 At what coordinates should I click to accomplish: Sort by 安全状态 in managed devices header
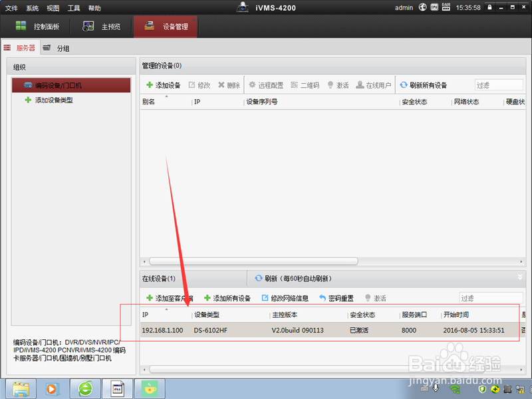click(x=414, y=102)
